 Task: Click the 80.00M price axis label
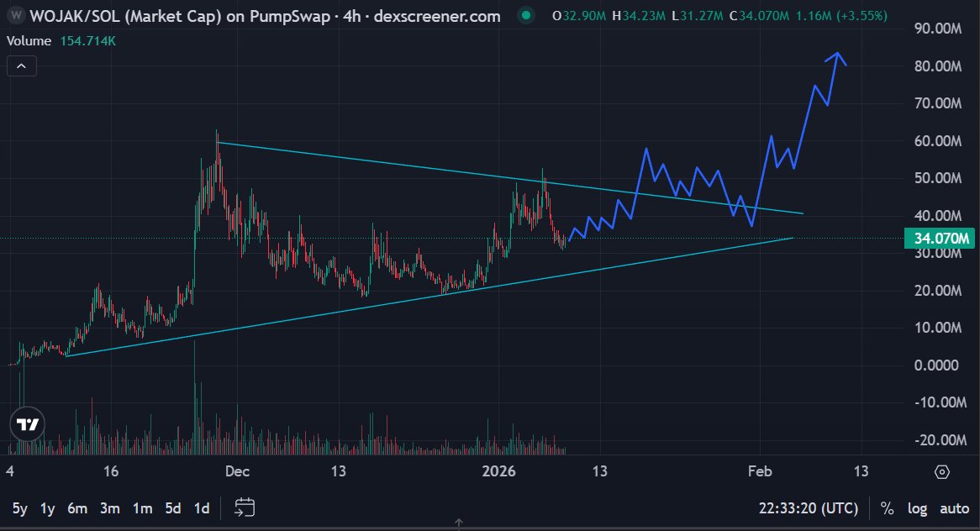[x=938, y=66]
